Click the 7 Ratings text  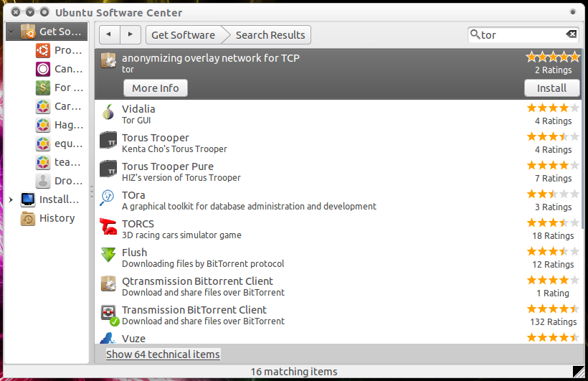tap(553, 178)
